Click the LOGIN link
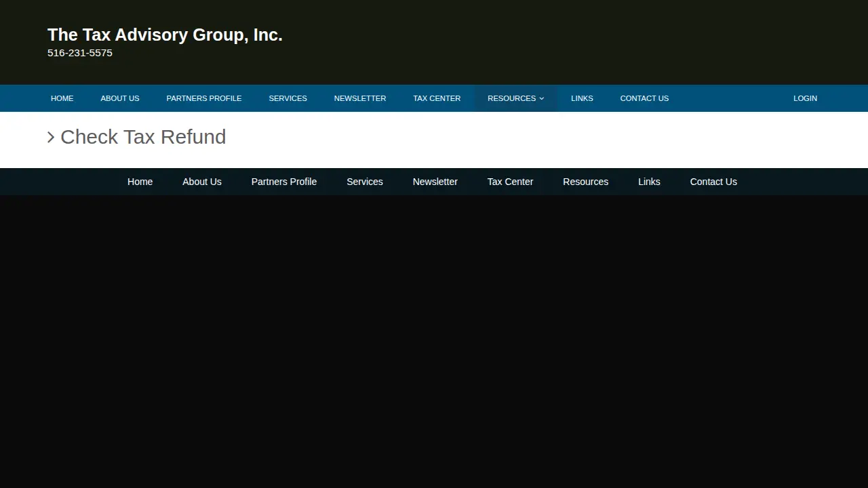Image resolution: width=868 pixels, height=488 pixels. (805, 98)
